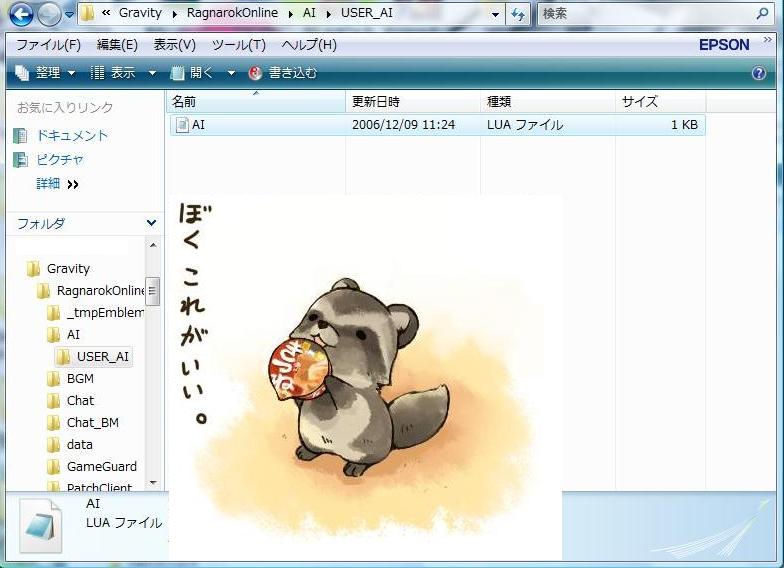Open the address bar history dropdown
The height and width of the screenshot is (568, 784).
coord(495,14)
